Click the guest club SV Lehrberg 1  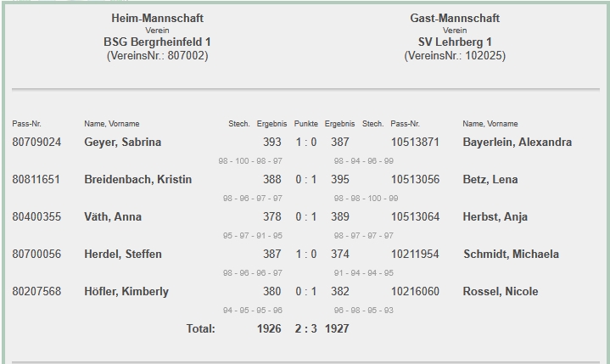point(455,42)
